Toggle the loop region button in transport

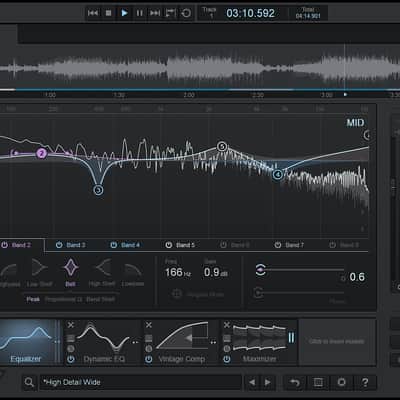[x=171, y=13]
